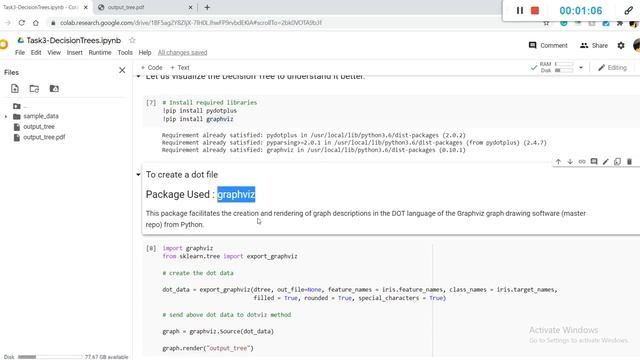Select the output_tree.pdf file
Viewport: 640px width, 360px height.
click(44, 138)
